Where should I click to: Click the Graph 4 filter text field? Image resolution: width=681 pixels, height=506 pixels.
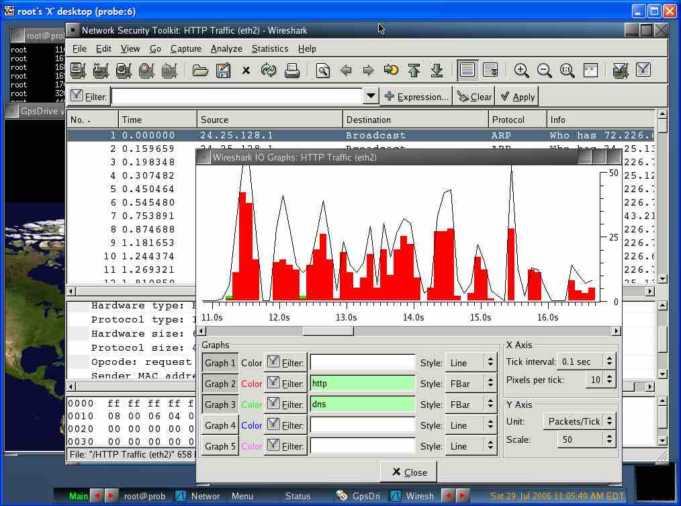point(362,425)
